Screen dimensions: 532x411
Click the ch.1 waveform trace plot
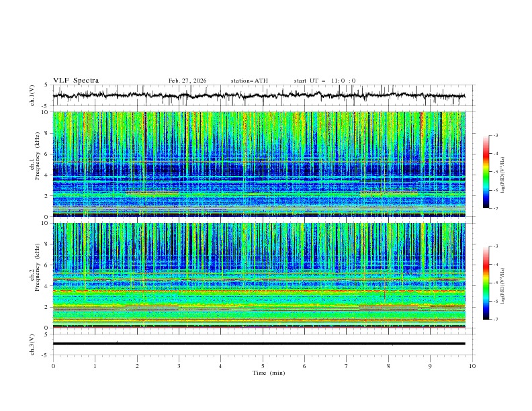pyautogui.click(x=259, y=95)
